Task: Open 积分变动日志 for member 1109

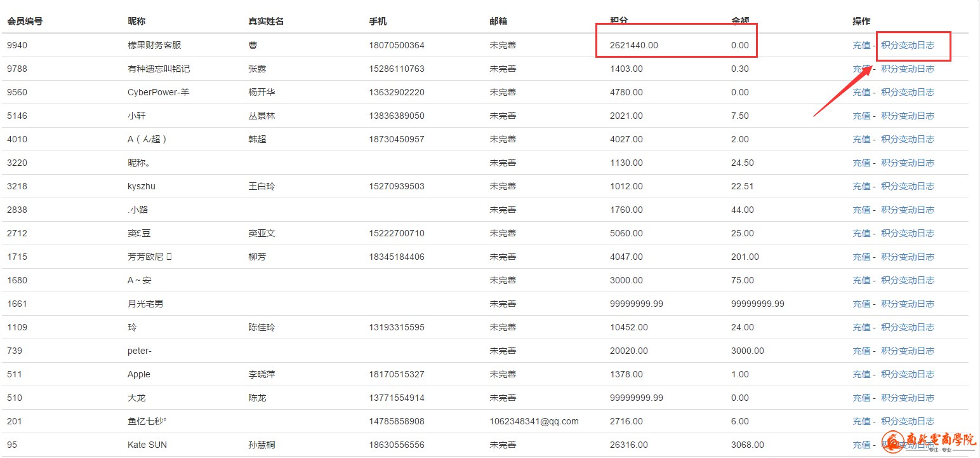Action: [908, 327]
